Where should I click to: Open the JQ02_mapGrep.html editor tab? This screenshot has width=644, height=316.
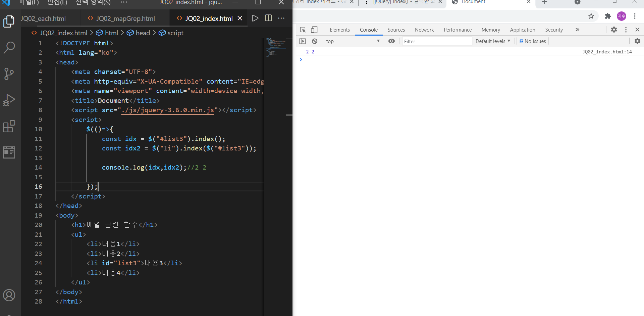tap(125, 18)
